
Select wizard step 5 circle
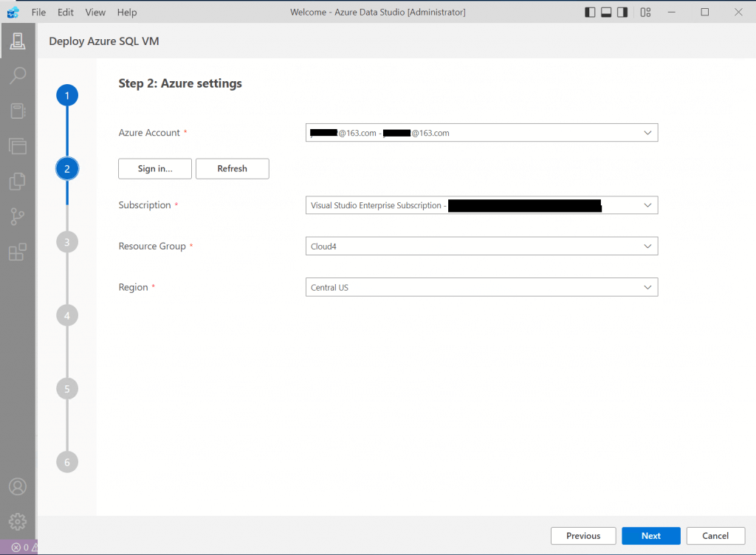(x=67, y=389)
